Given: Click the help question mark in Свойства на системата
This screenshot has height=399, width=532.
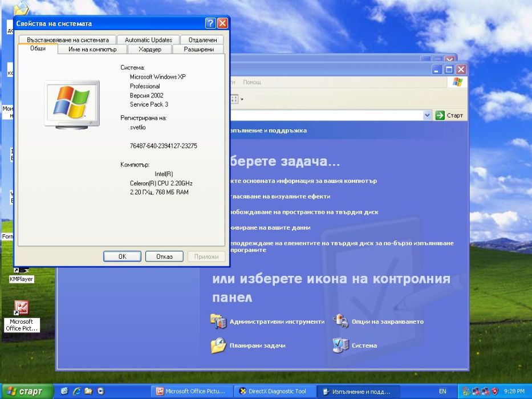Looking at the screenshot, I should click(210, 23).
